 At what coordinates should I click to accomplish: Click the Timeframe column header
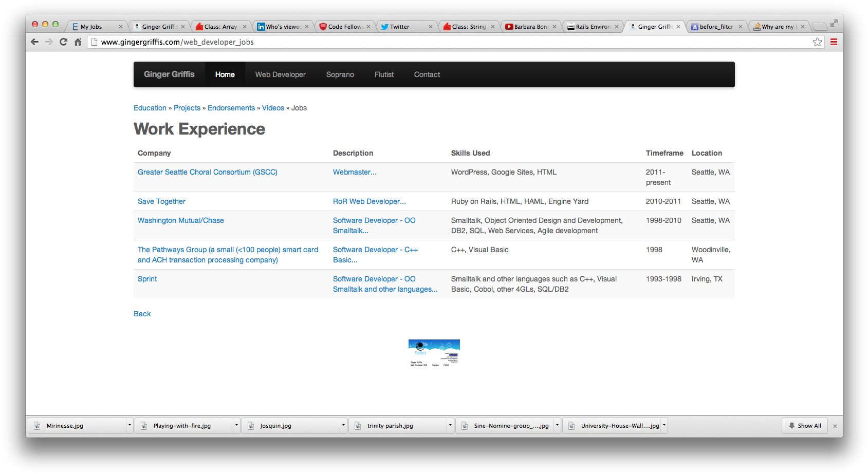664,153
